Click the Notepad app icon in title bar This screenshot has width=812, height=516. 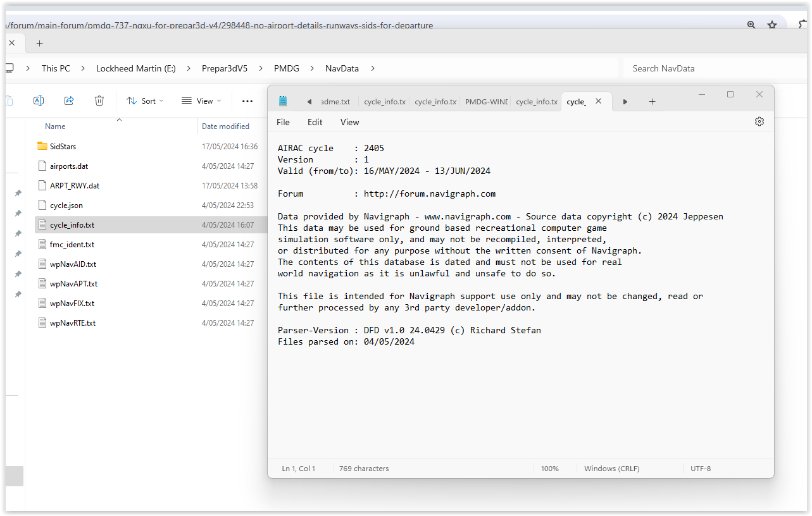tap(283, 101)
